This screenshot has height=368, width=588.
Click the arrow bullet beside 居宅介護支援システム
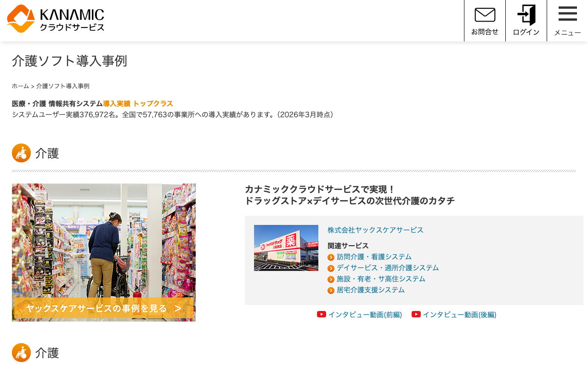point(331,290)
